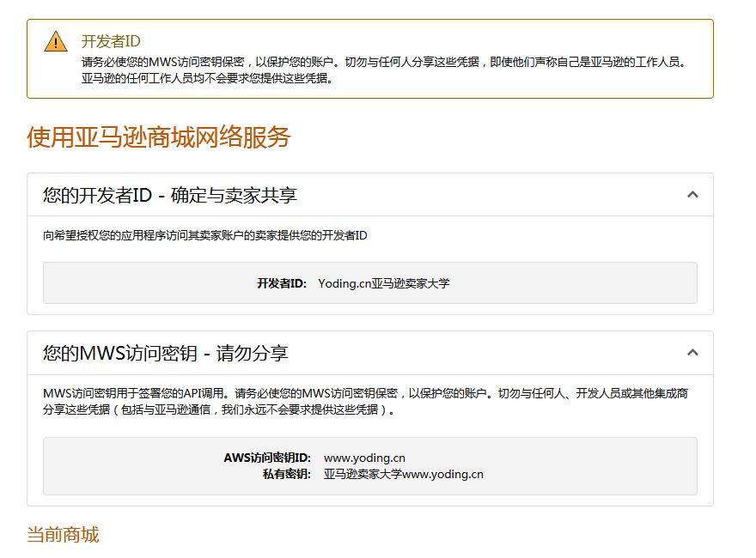Click the 当前商城 section heading

63,535
